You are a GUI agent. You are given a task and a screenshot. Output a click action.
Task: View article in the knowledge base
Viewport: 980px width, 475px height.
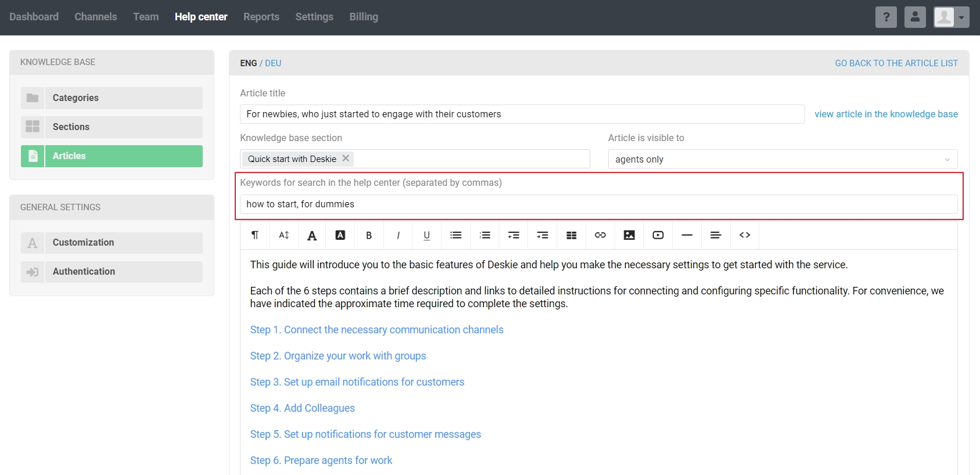pos(886,114)
